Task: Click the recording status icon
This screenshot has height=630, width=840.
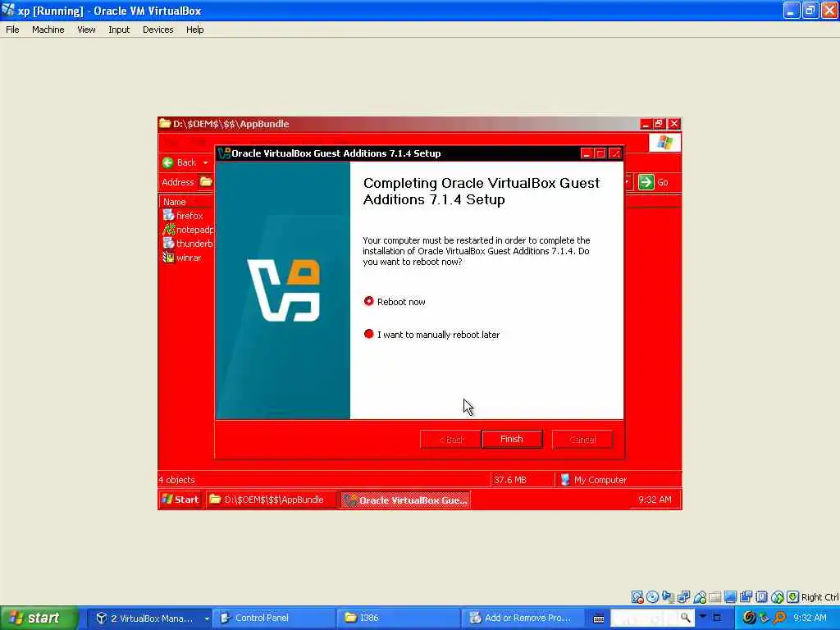Action: pos(746,597)
